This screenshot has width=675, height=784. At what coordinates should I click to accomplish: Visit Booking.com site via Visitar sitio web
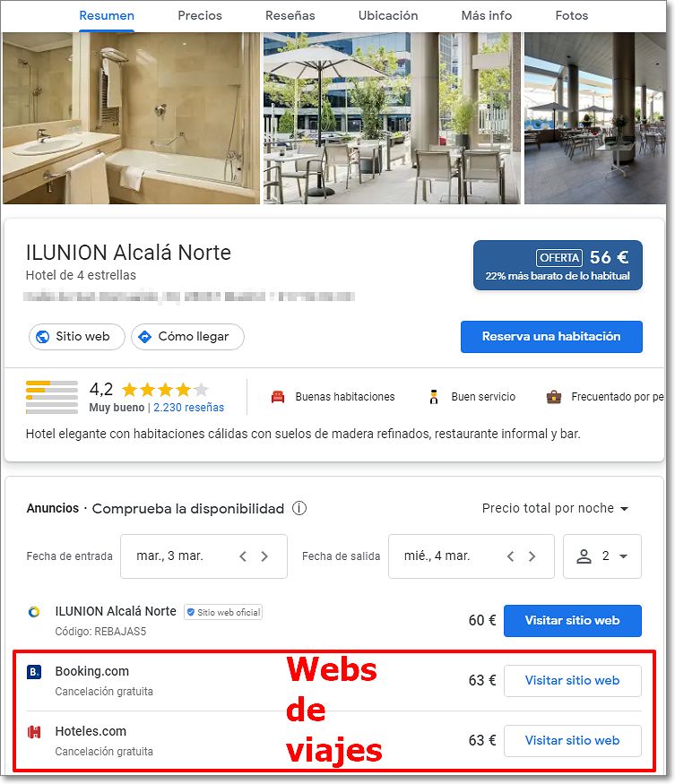573,680
